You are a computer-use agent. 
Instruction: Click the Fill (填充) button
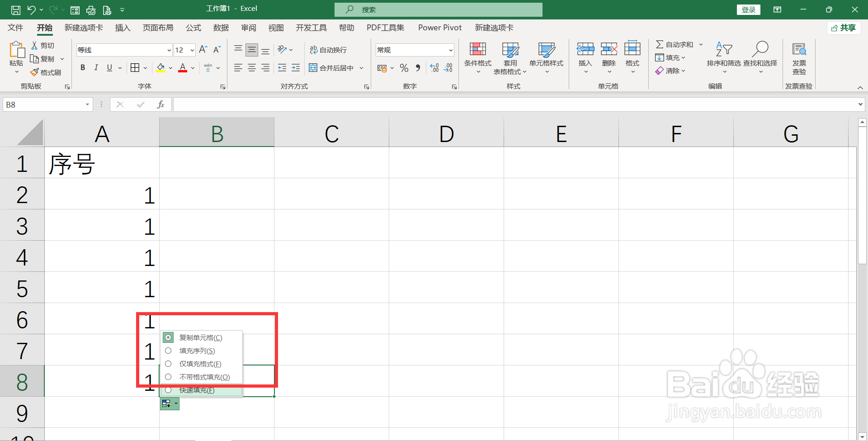670,57
